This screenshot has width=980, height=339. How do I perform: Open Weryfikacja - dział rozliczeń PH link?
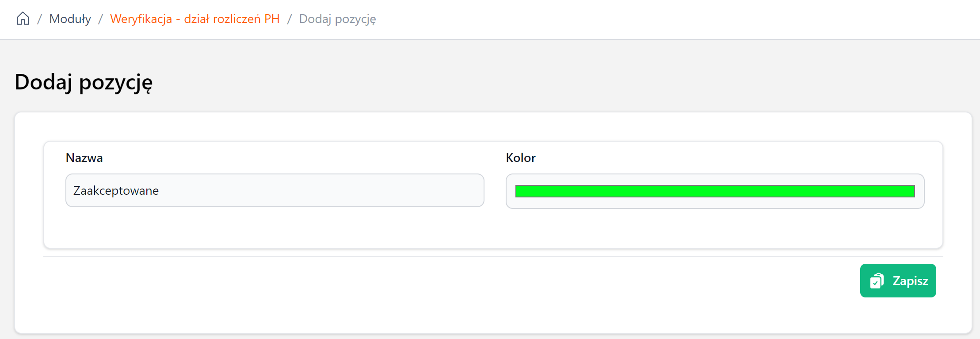(x=194, y=19)
